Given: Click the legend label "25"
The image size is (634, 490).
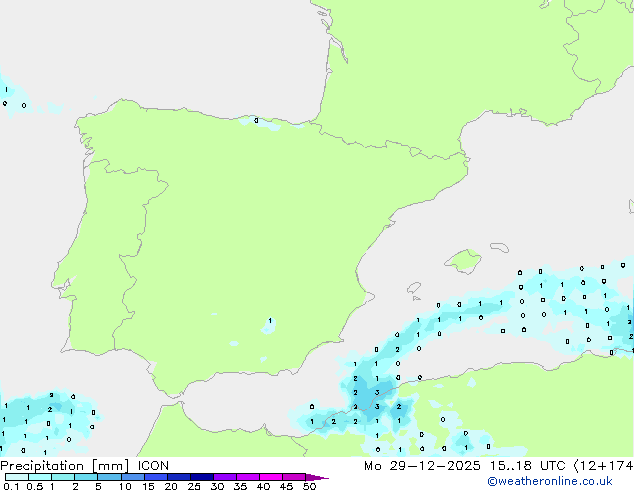Looking at the screenshot, I should coord(194,486).
